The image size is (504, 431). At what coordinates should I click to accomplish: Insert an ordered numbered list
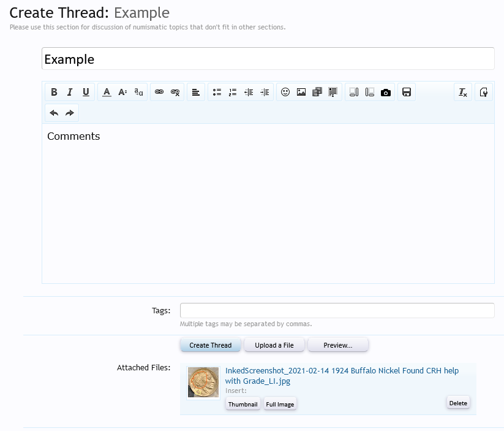[x=233, y=92]
